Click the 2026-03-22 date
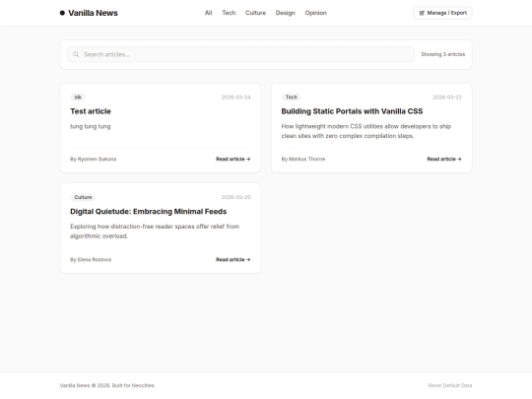 click(x=447, y=97)
